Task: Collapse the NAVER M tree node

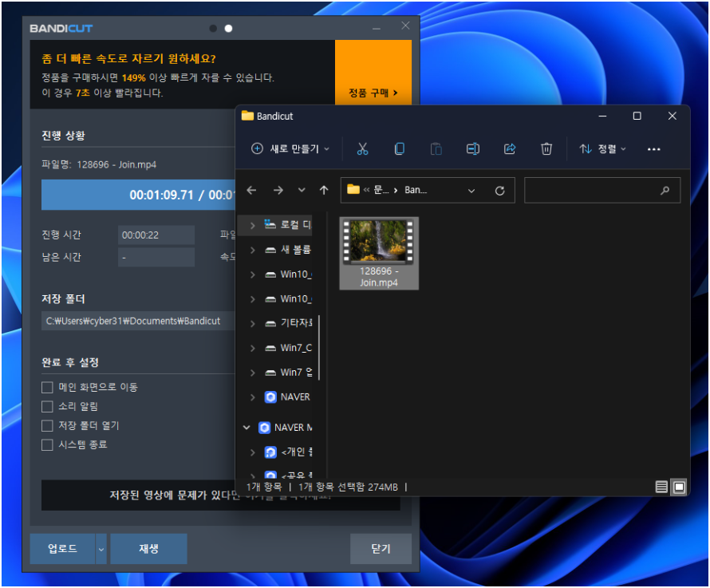Action: click(x=247, y=427)
